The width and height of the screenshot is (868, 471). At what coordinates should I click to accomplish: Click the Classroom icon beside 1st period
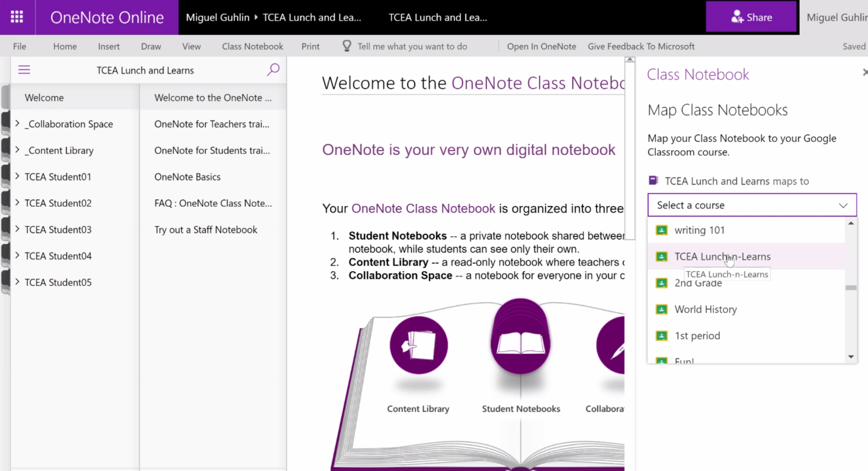pos(662,336)
